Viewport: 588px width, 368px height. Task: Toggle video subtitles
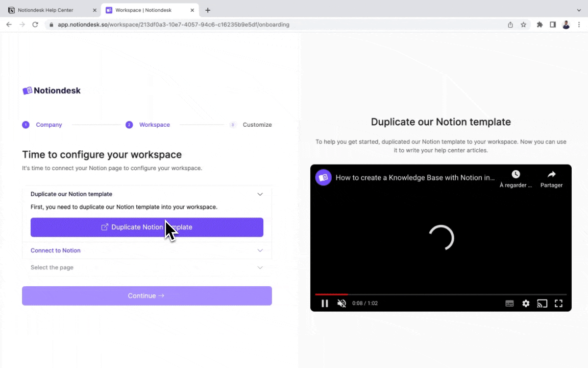tap(509, 304)
